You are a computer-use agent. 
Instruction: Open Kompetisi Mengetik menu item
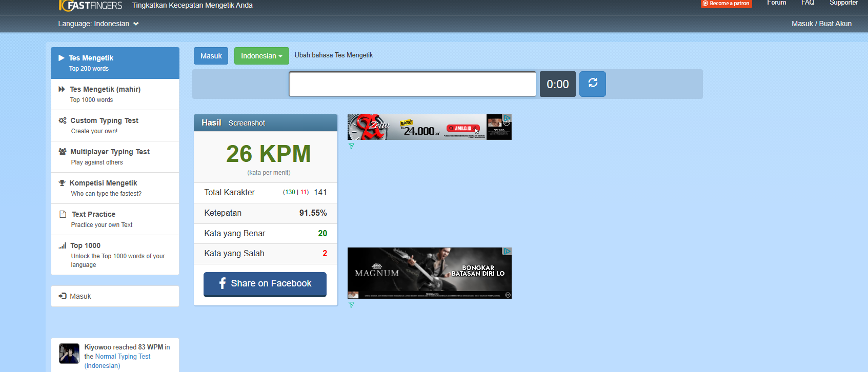115,188
